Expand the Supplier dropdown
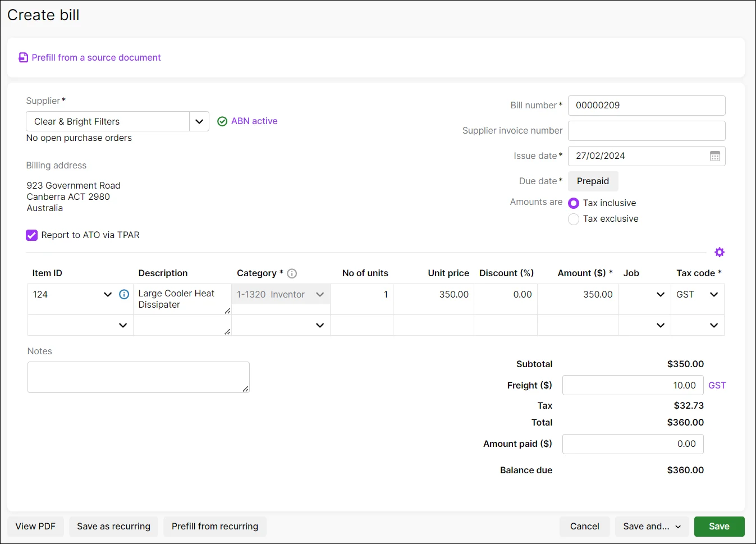Image resolution: width=756 pixels, height=544 pixels. point(199,121)
